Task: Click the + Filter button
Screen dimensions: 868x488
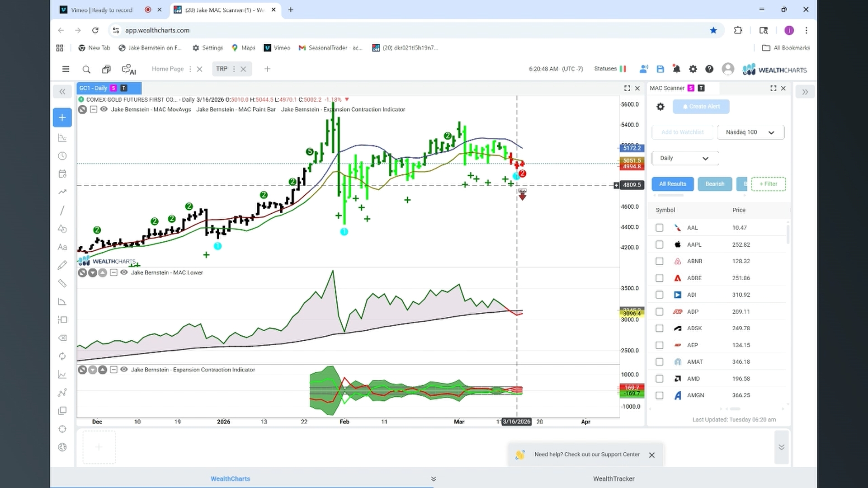Action: click(x=769, y=184)
